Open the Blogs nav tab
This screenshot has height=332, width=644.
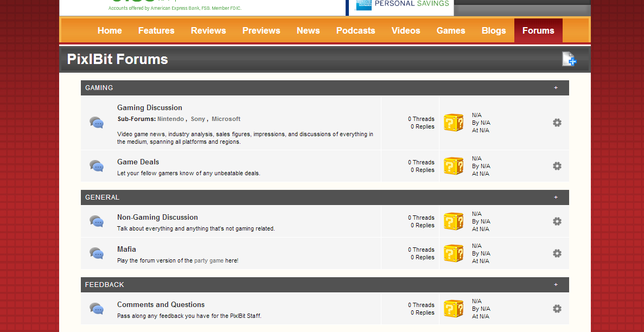pyautogui.click(x=494, y=30)
